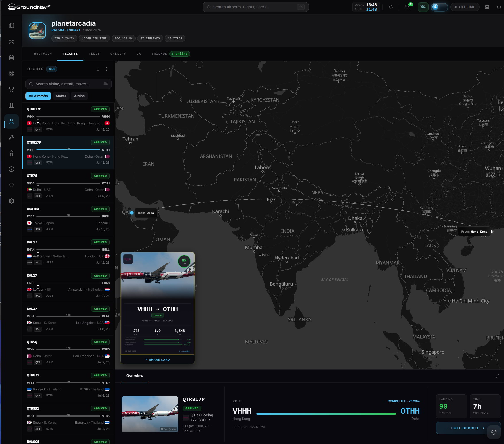Select the profile person icon in sidebar

point(11,121)
